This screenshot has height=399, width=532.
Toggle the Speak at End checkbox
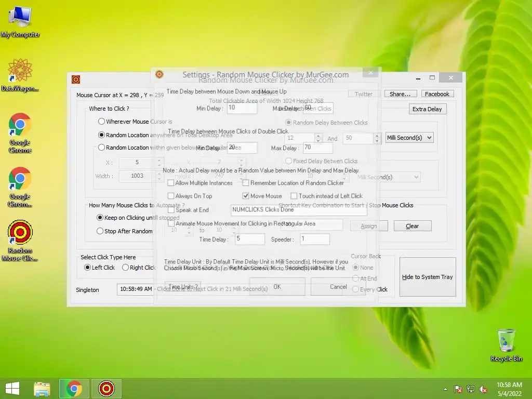pyautogui.click(x=171, y=210)
